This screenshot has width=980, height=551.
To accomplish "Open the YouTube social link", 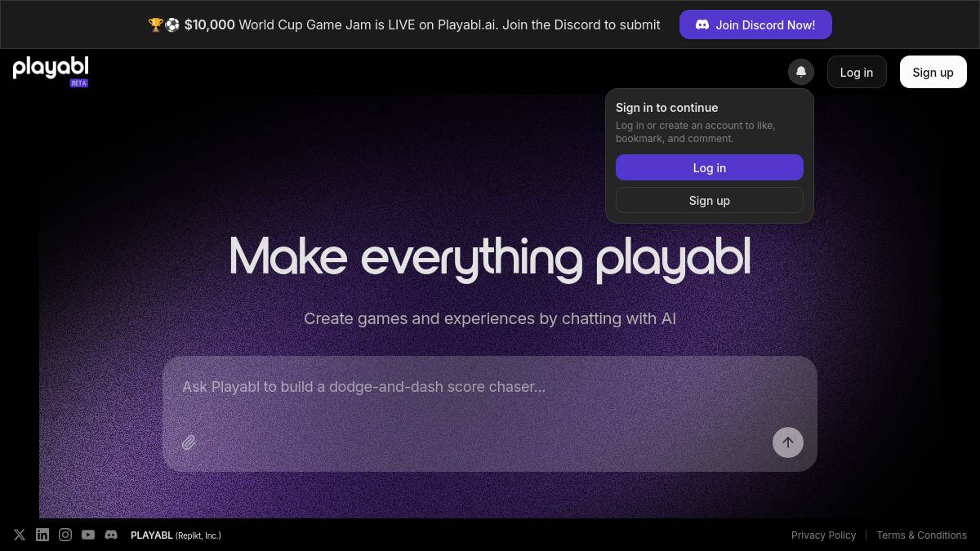I will tap(88, 535).
